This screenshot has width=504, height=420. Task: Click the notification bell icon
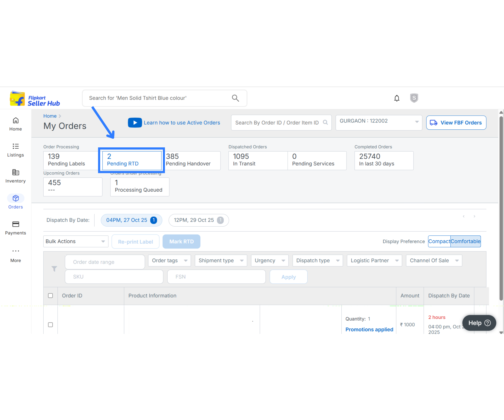[x=397, y=98]
